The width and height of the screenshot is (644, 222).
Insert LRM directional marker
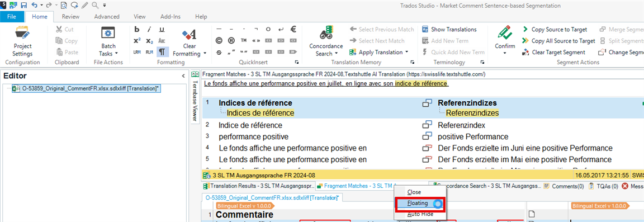(x=137, y=52)
